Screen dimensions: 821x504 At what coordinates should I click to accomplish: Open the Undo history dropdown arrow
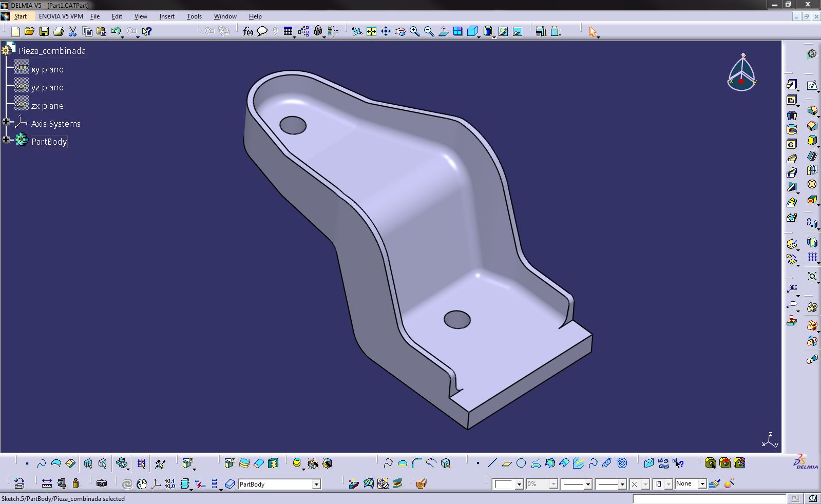(123, 36)
